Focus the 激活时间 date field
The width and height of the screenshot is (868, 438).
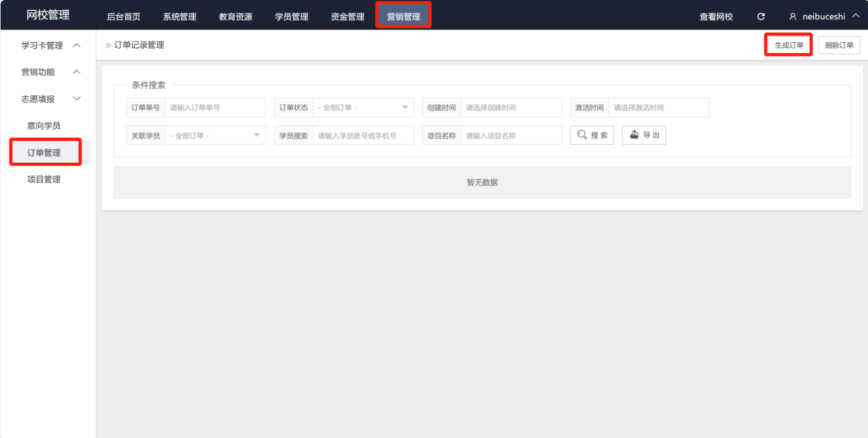coord(659,107)
